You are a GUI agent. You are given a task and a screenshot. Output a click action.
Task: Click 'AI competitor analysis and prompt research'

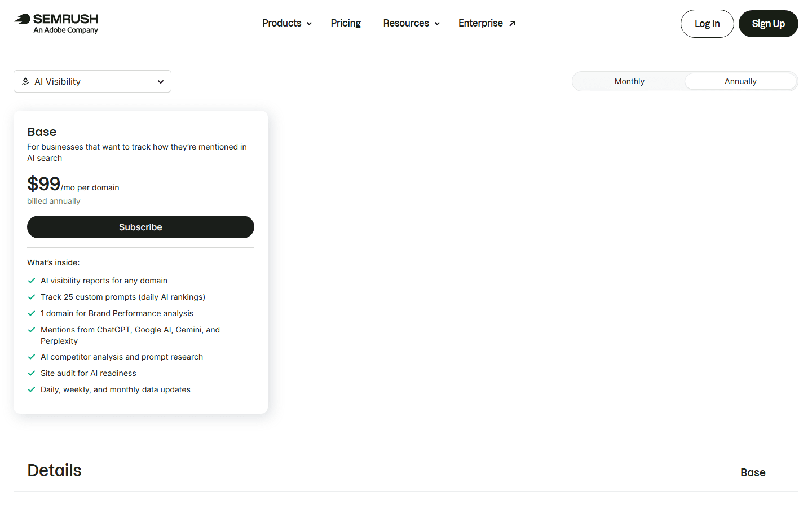click(x=122, y=357)
